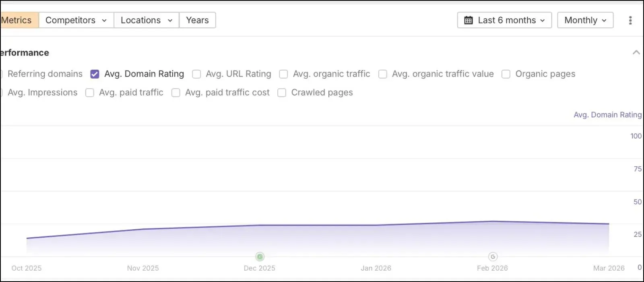Expand the Competitors dropdown

click(76, 20)
